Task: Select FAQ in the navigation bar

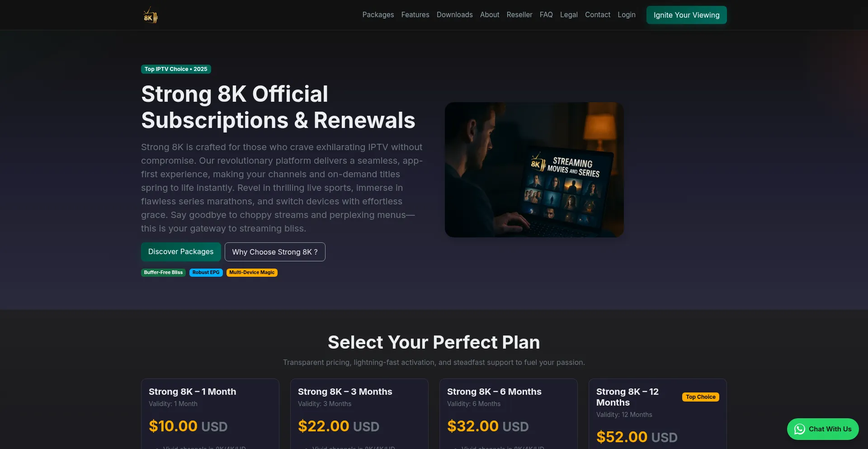Action: (546, 15)
